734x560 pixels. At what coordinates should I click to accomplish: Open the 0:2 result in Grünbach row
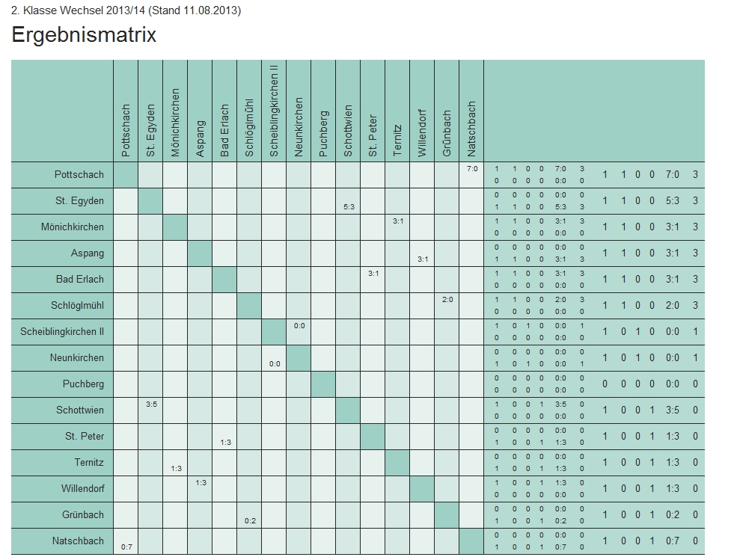[x=250, y=520]
